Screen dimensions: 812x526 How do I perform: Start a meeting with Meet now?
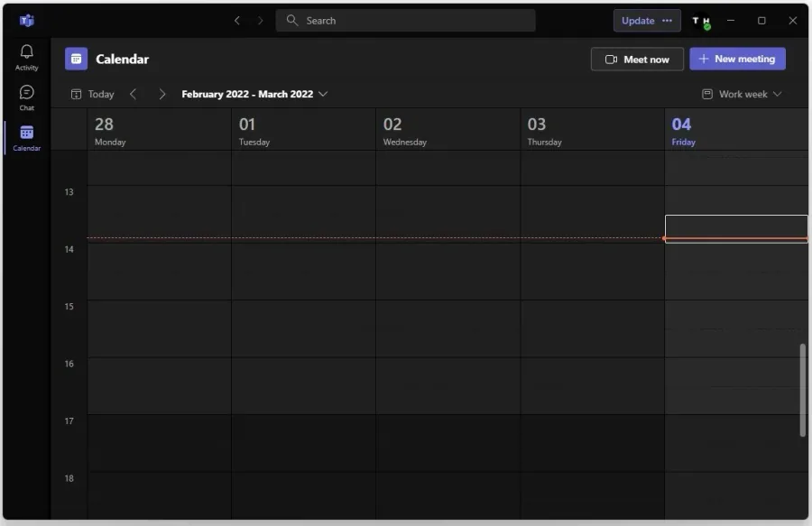pyautogui.click(x=637, y=59)
